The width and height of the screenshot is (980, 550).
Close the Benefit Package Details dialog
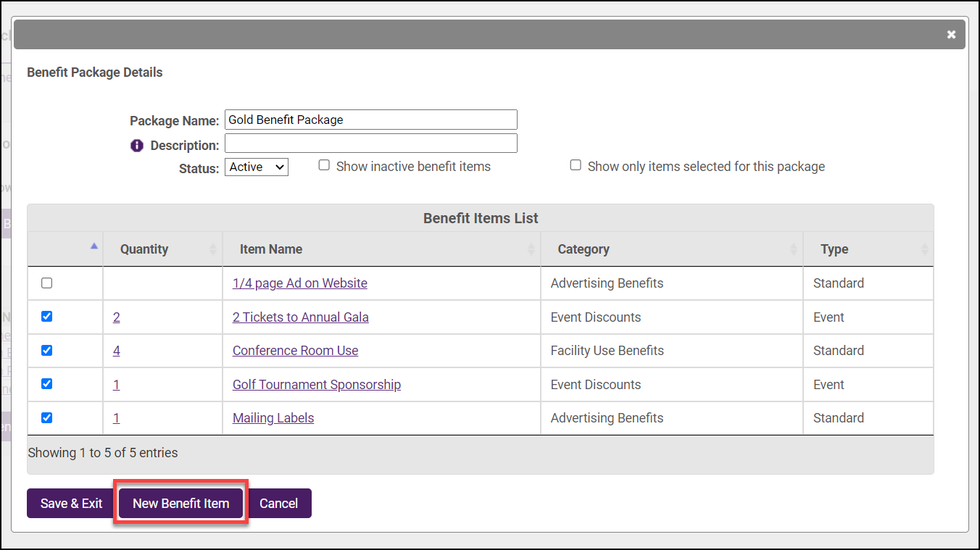click(x=951, y=35)
